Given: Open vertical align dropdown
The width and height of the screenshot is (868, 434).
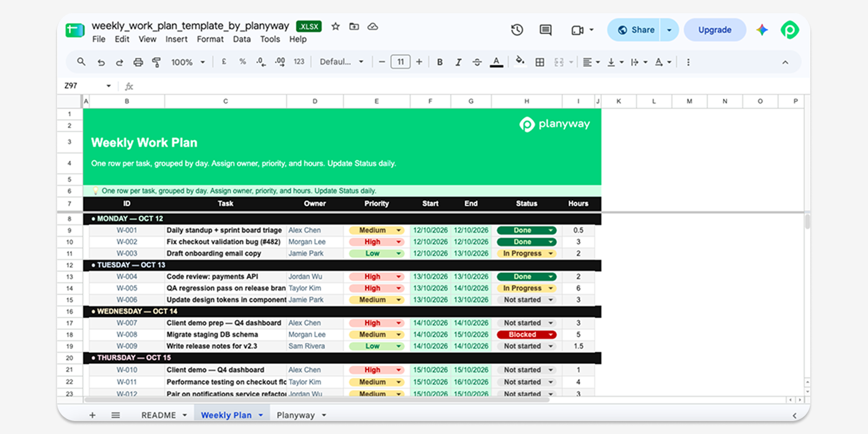Looking at the screenshot, I should click(615, 62).
